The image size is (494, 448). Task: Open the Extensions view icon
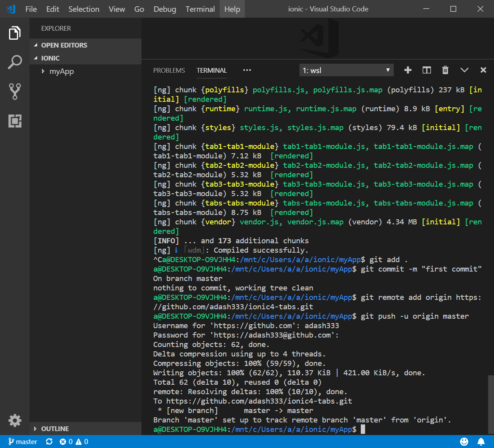point(15,121)
